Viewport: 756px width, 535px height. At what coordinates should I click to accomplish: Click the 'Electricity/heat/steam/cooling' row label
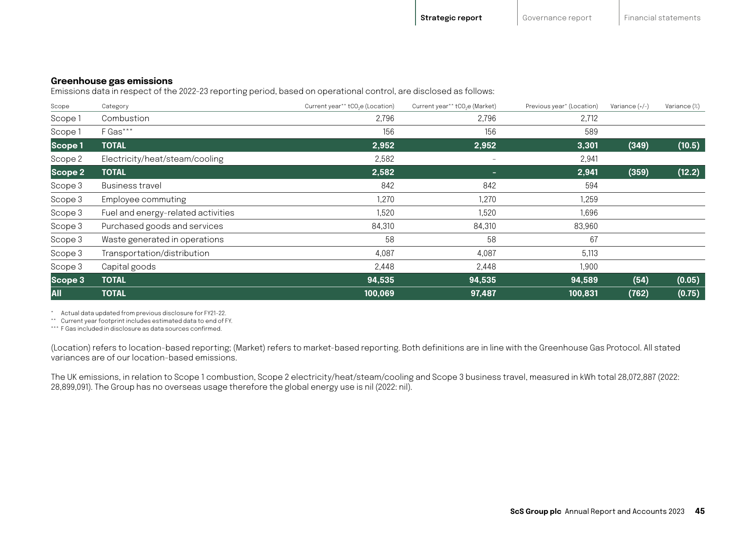[162, 159]
